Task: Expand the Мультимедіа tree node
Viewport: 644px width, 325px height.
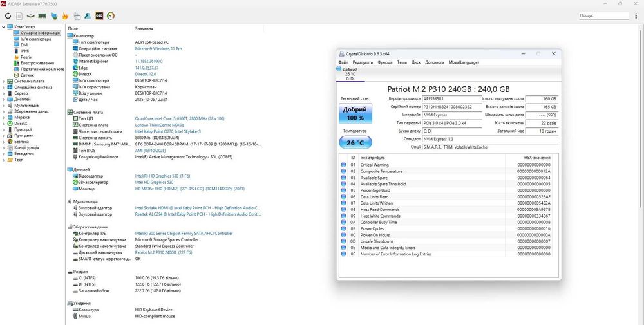Action: tap(3, 105)
